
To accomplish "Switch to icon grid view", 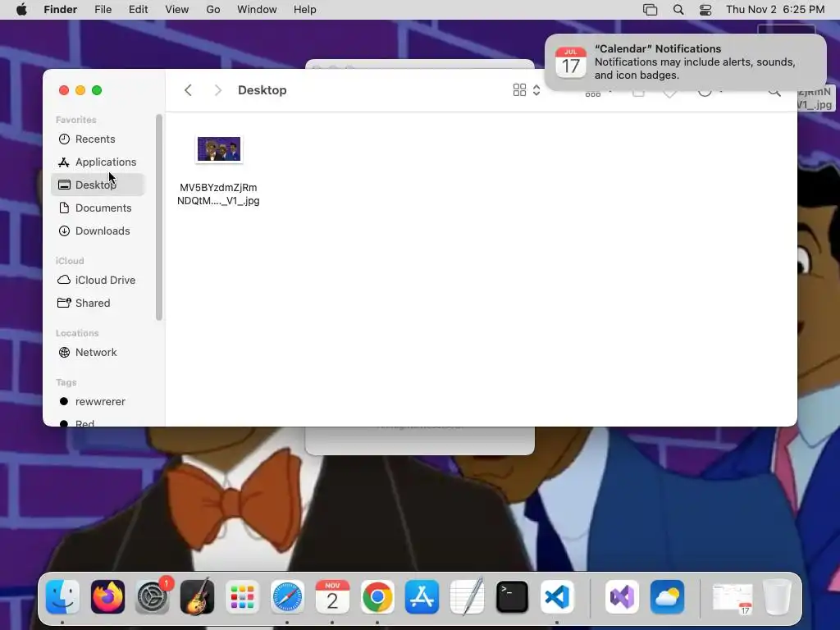I will (519, 90).
